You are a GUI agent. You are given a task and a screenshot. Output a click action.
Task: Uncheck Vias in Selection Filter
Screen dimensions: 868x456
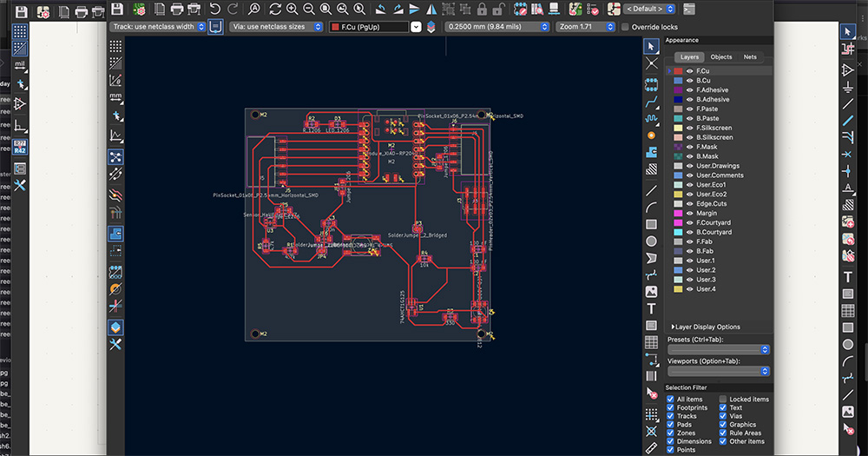(723, 416)
